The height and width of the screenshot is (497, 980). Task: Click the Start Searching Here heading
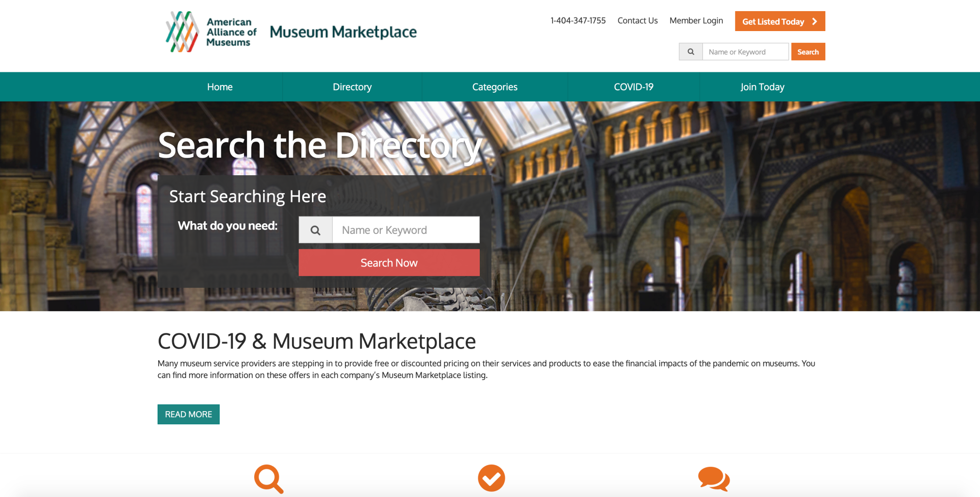pos(247,197)
